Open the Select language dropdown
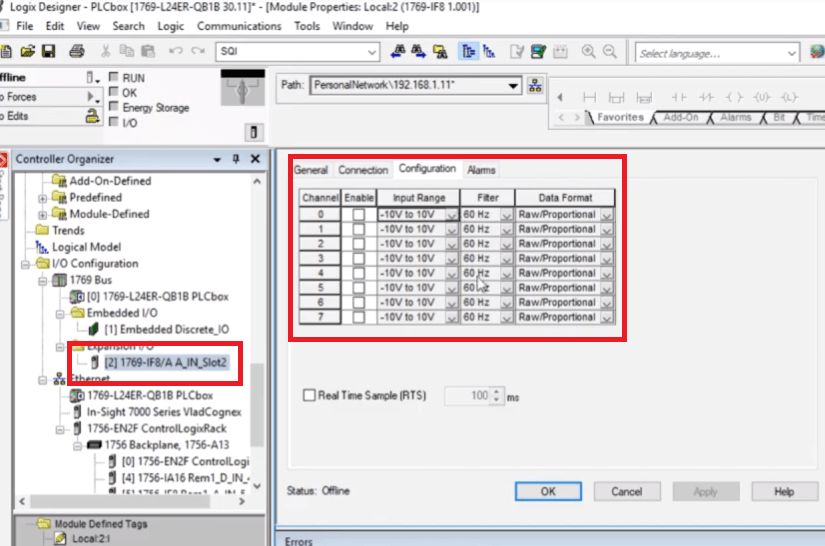The width and height of the screenshot is (825, 546). (791, 53)
